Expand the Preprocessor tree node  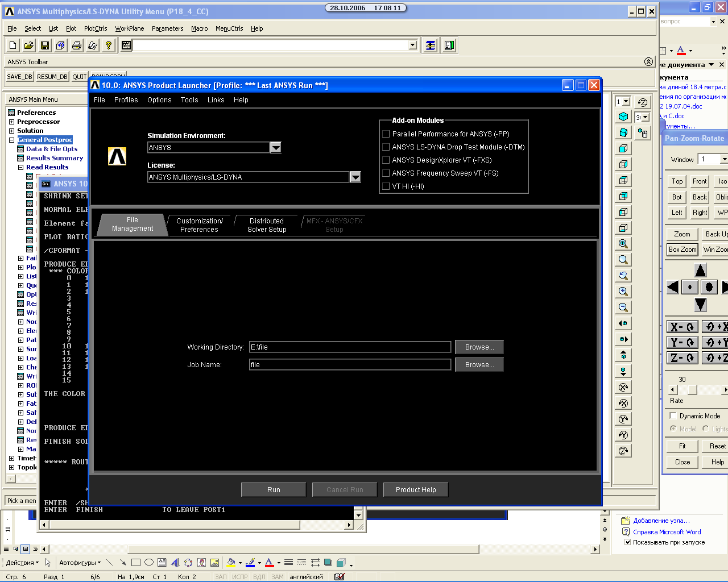[11, 122]
